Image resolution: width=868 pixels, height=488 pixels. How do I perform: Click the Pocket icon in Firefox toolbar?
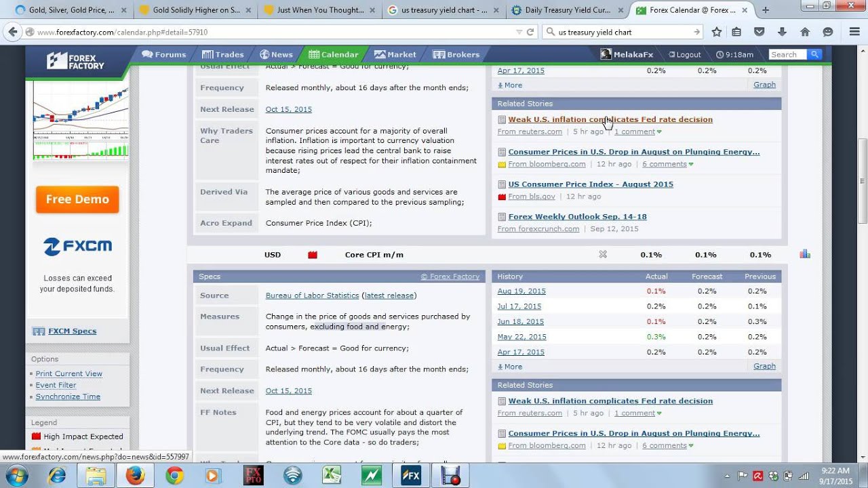(x=759, y=32)
